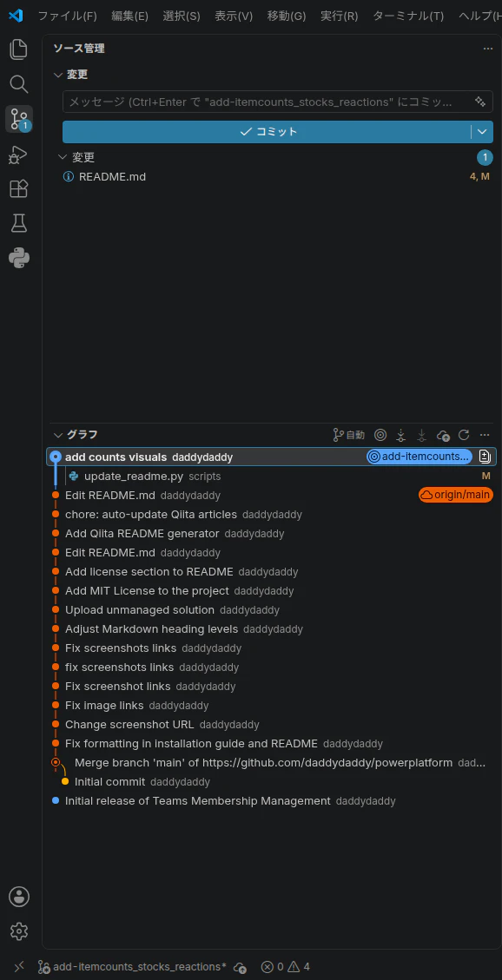Click go to current history item target icon
502x980 pixels.
380,435
